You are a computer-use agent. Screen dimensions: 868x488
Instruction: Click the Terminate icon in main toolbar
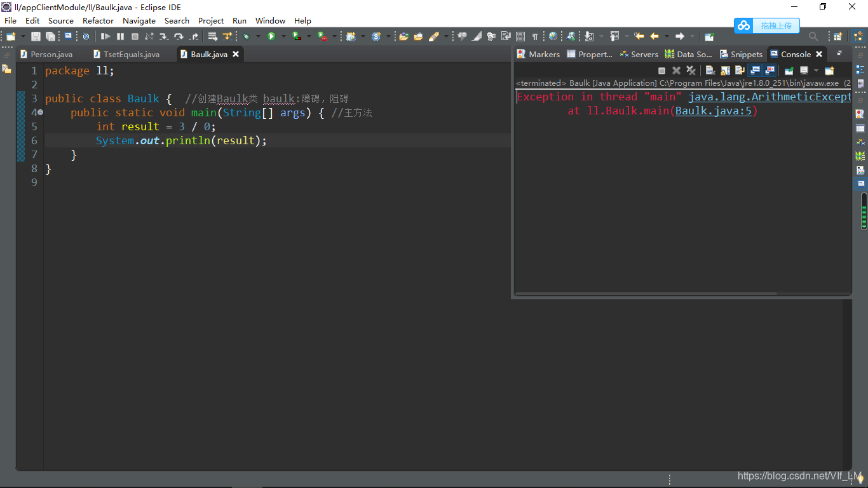click(x=135, y=36)
